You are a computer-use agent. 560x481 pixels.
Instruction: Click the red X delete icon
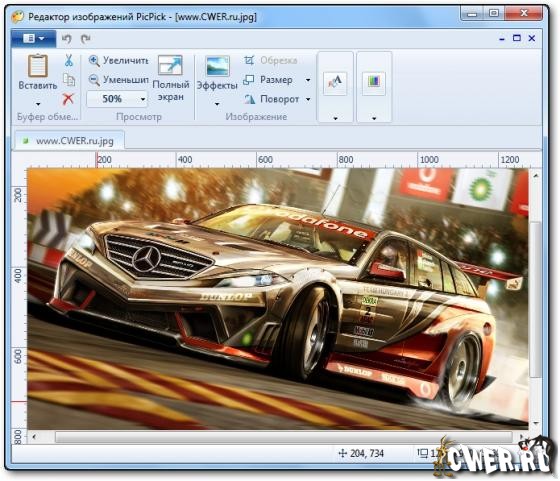[x=68, y=99]
